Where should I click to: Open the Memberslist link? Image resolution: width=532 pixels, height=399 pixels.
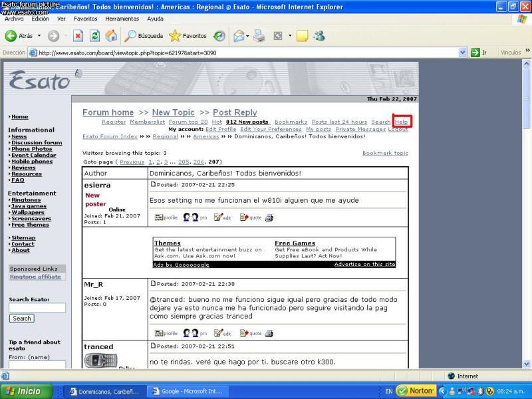[147, 122]
